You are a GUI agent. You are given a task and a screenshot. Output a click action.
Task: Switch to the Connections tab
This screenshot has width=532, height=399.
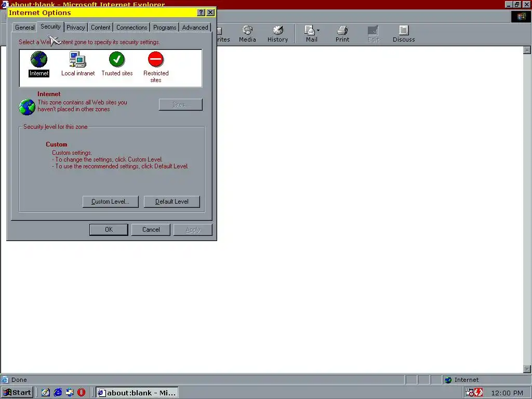tap(131, 28)
